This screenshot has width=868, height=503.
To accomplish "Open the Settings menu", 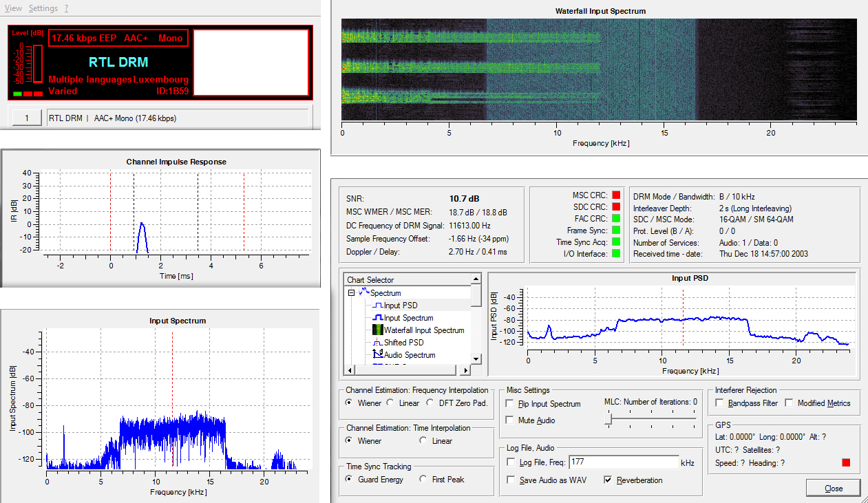I will (x=43, y=8).
